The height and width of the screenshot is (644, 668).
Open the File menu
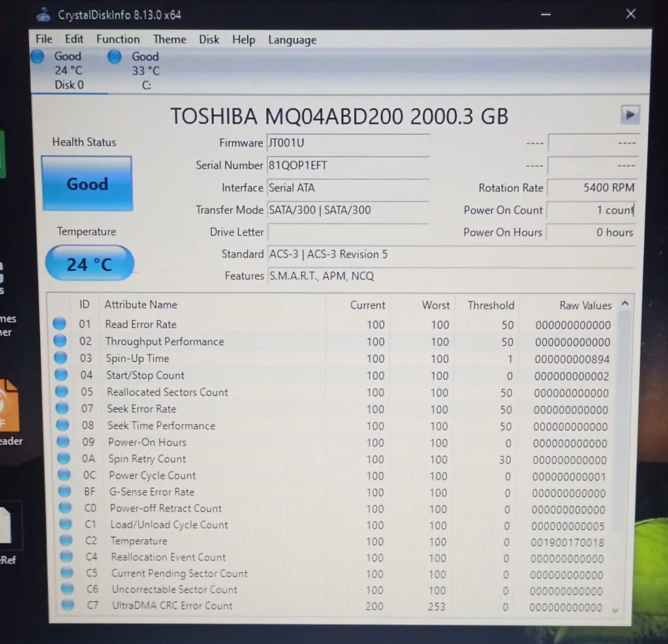pos(44,39)
